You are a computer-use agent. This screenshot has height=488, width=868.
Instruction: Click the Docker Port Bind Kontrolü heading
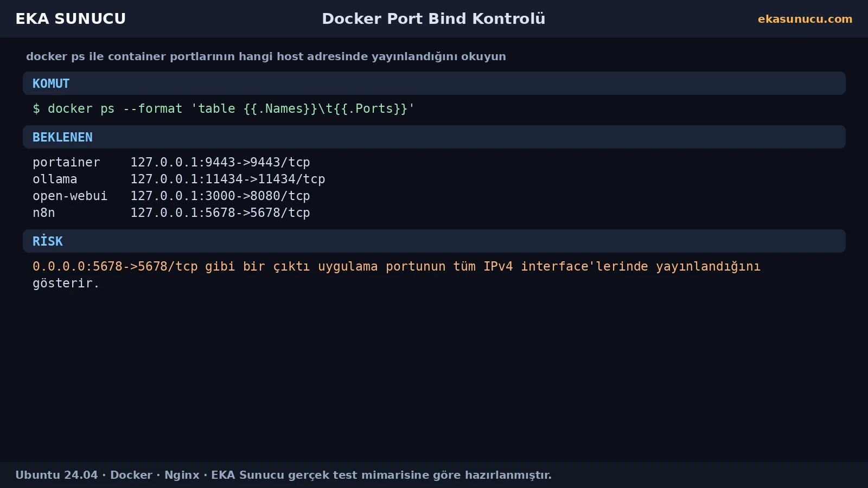click(x=433, y=18)
